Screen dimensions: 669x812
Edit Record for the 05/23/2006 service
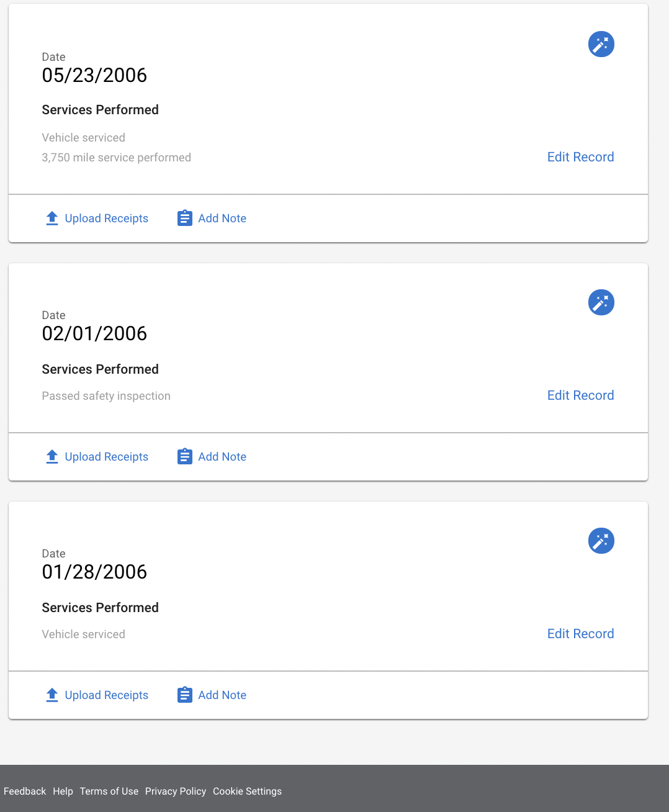(580, 157)
